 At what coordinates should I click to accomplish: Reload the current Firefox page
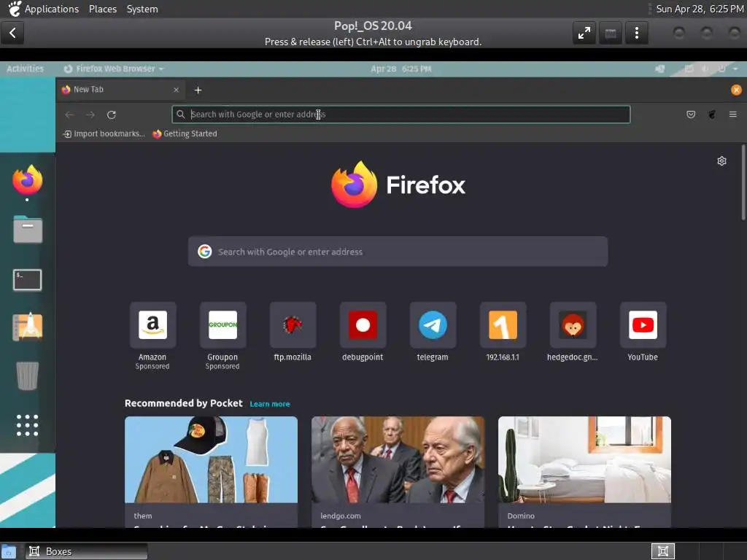point(112,114)
